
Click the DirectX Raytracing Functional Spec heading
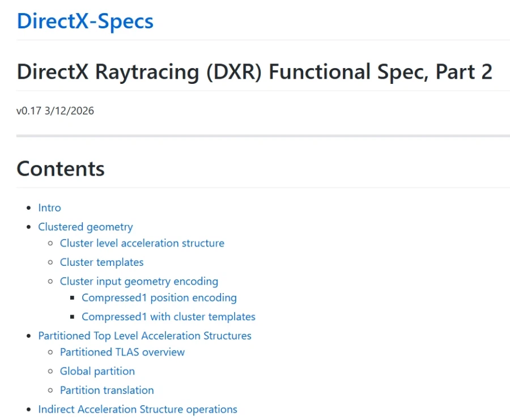(254, 72)
